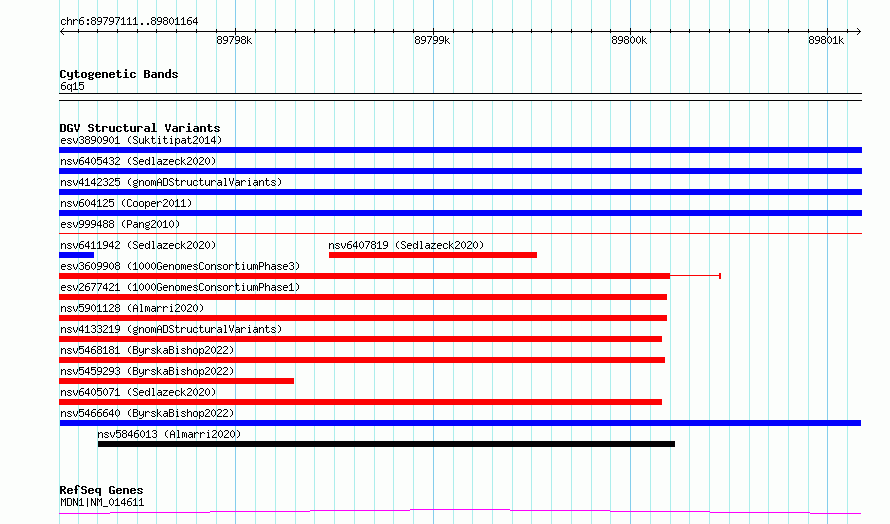Click the red bar under esv3609908
The width and height of the screenshot is (890, 524).
(364, 276)
